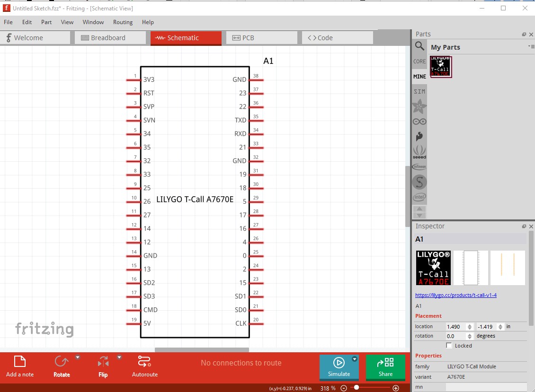Open the Simulate button dropdown arrow
The height and width of the screenshot is (392, 535).
point(355,360)
